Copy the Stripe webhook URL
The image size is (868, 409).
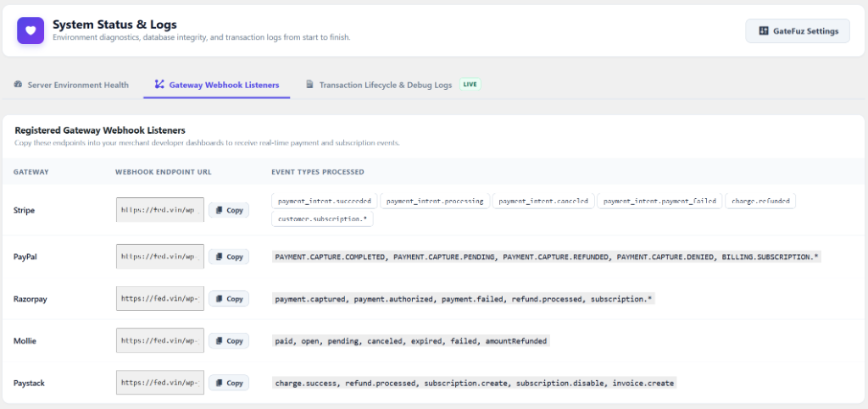[229, 210]
